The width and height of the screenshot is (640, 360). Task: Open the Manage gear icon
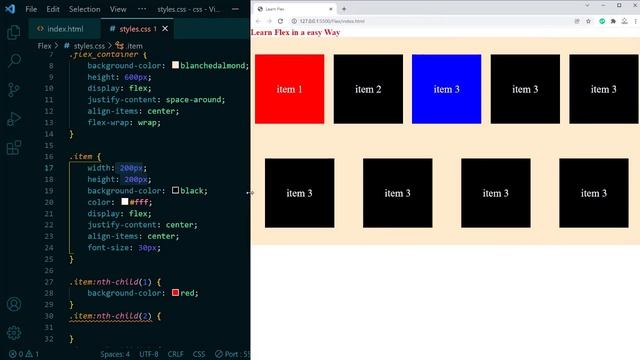[14, 333]
